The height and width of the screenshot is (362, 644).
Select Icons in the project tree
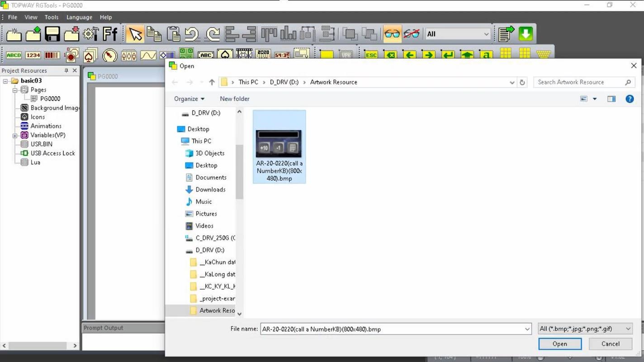pos(38,117)
